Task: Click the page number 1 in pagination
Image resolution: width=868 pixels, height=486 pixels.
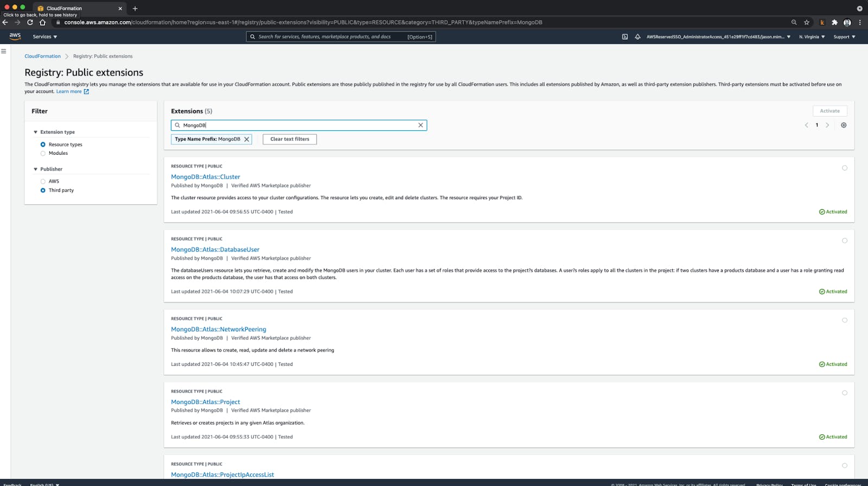Action: 817,125
